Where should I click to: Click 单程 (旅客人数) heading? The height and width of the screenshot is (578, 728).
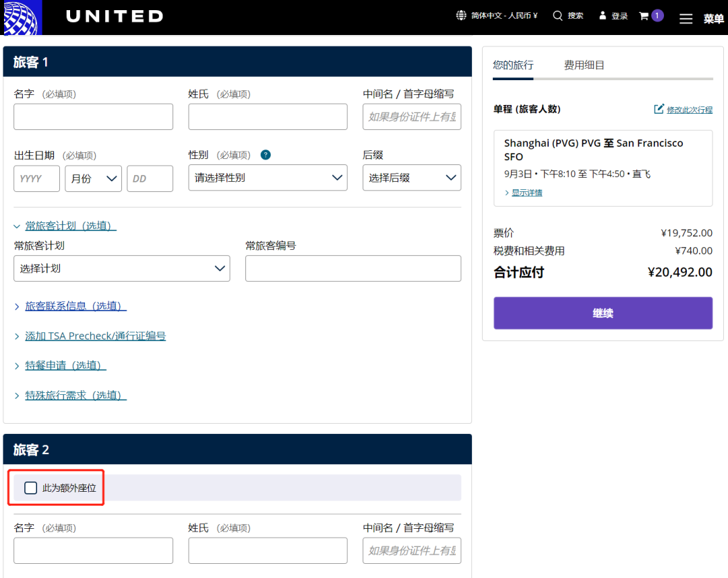tap(527, 109)
